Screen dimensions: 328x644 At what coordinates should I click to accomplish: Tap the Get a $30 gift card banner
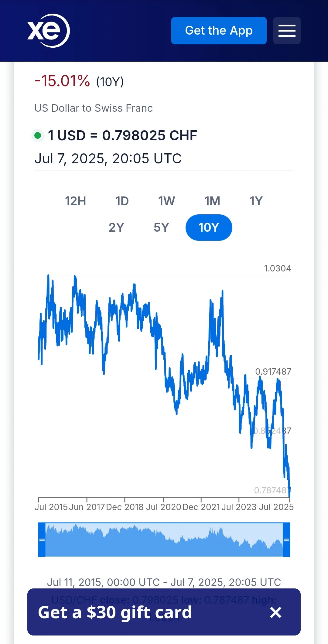coord(115,612)
